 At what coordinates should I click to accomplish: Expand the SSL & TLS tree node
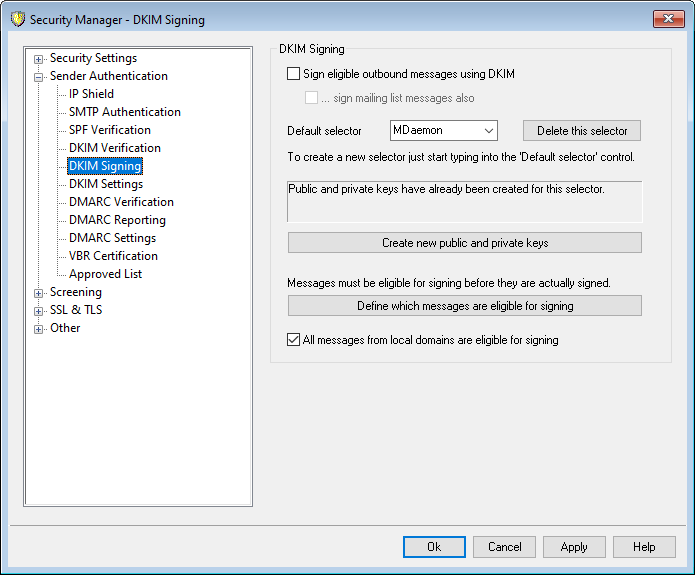click(39, 311)
